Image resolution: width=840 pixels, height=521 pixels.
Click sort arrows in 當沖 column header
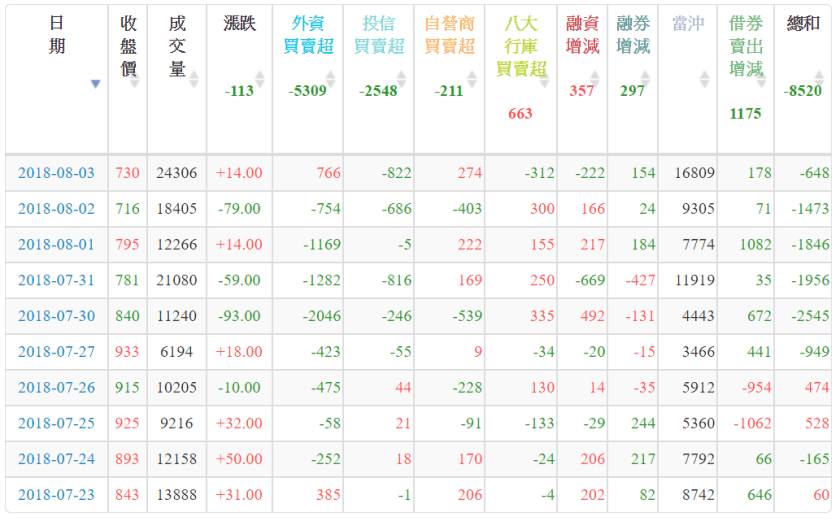point(704,78)
